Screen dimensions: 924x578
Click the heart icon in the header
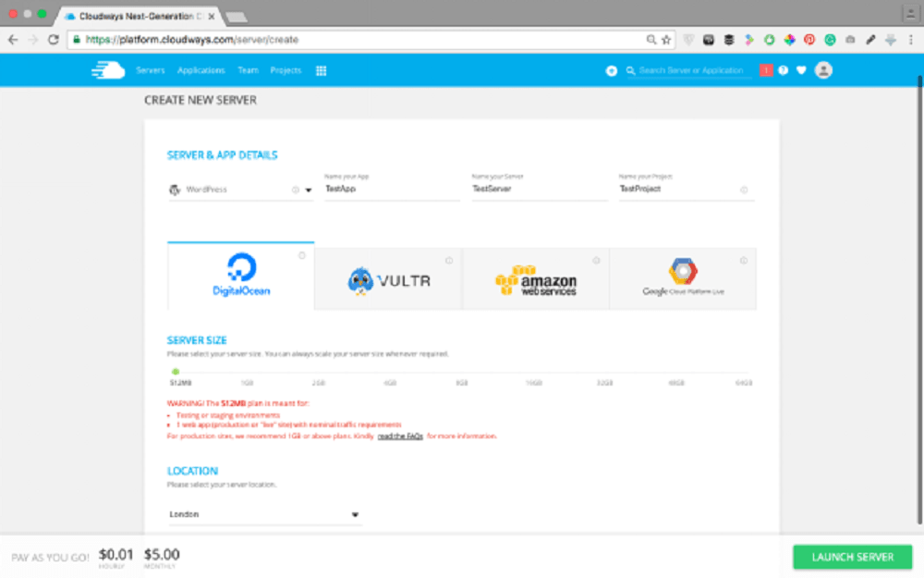pos(801,70)
